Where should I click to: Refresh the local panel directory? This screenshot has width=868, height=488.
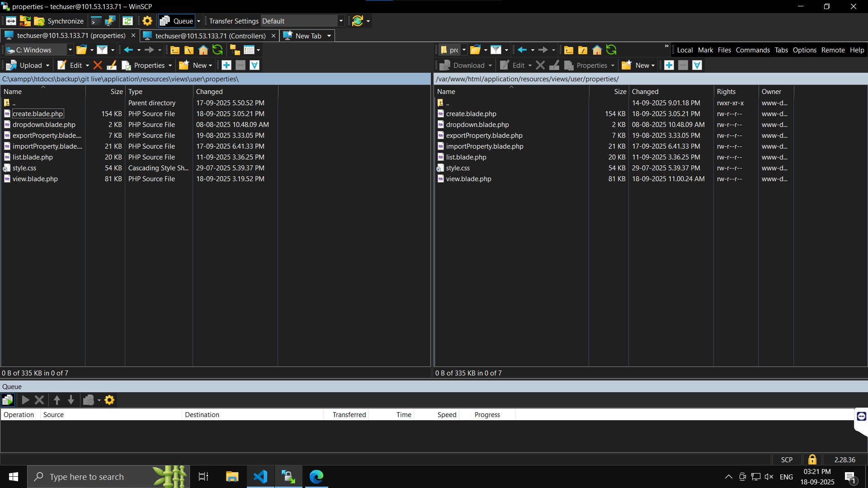click(217, 50)
